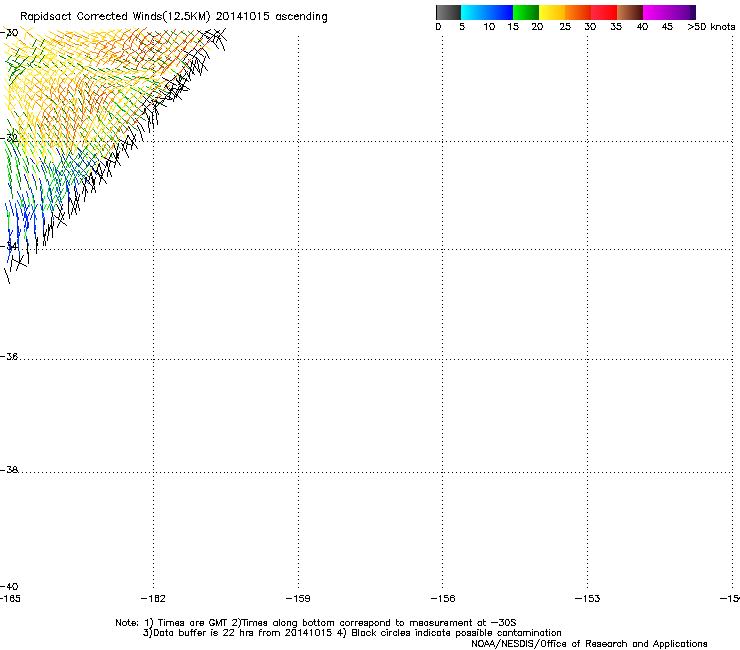
Task: Click the '-40' latitude axis label
Action: tap(9, 587)
